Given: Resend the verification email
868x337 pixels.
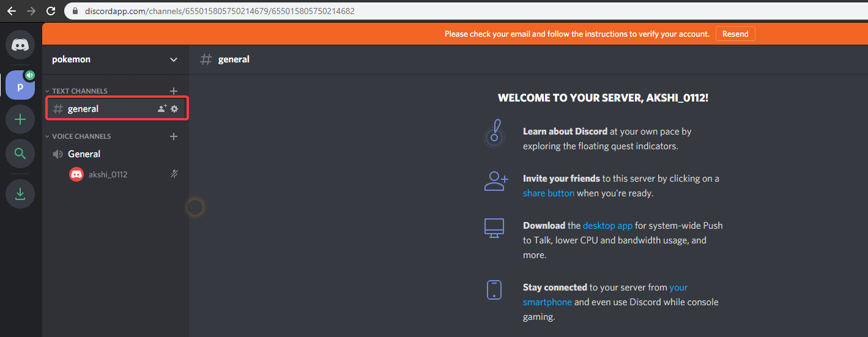Looking at the screenshot, I should click(735, 34).
